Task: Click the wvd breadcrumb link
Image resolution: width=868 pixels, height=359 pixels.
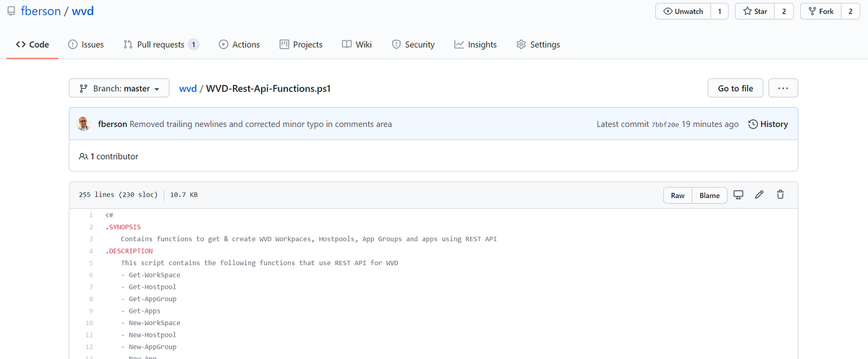Action: click(187, 88)
